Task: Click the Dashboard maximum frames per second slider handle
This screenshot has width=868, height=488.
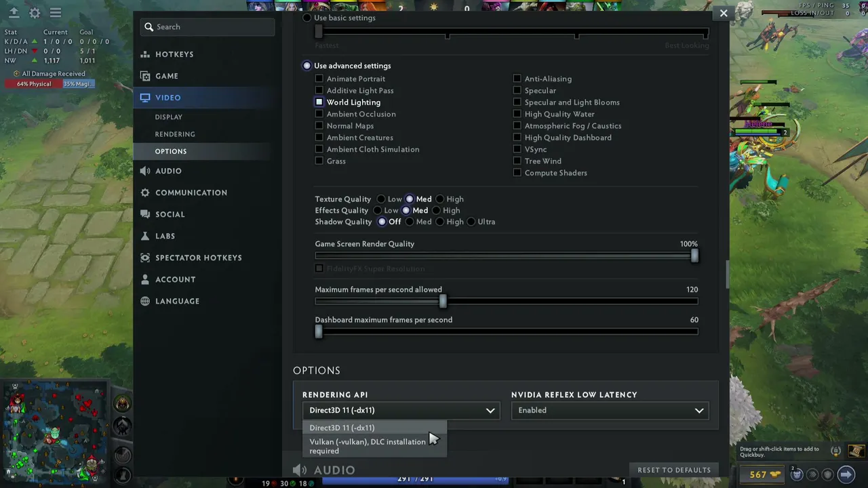Action: [319, 331]
